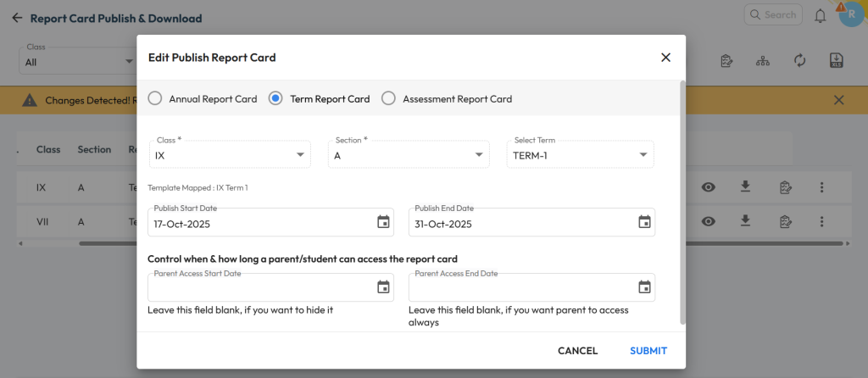Open Parent Access End Date calendar
The width and height of the screenshot is (868, 378).
tap(644, 287)
